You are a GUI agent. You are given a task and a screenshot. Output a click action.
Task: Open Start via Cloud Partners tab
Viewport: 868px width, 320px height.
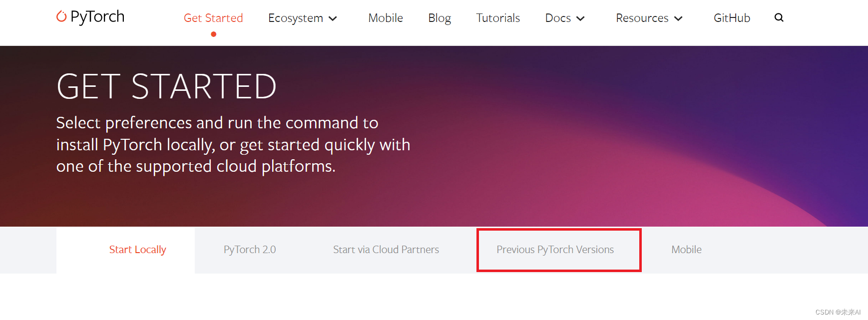(386, 250)
